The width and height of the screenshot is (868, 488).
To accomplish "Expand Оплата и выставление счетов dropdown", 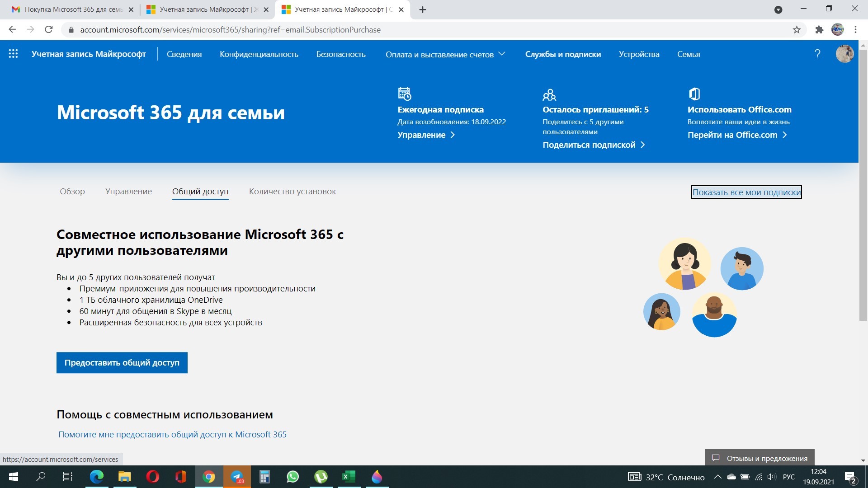I will 445,54.
